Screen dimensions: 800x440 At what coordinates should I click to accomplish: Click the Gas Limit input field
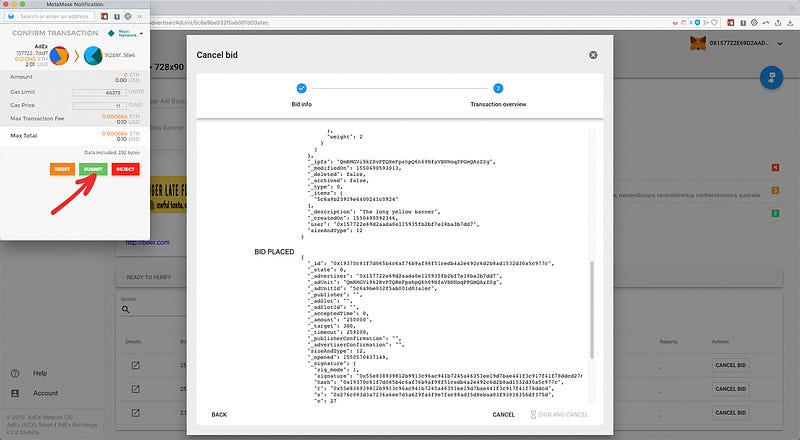(99, 92)
